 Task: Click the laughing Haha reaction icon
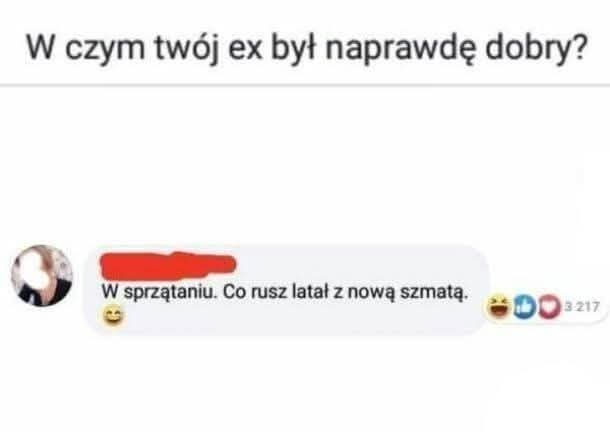(x=499, y=306)
